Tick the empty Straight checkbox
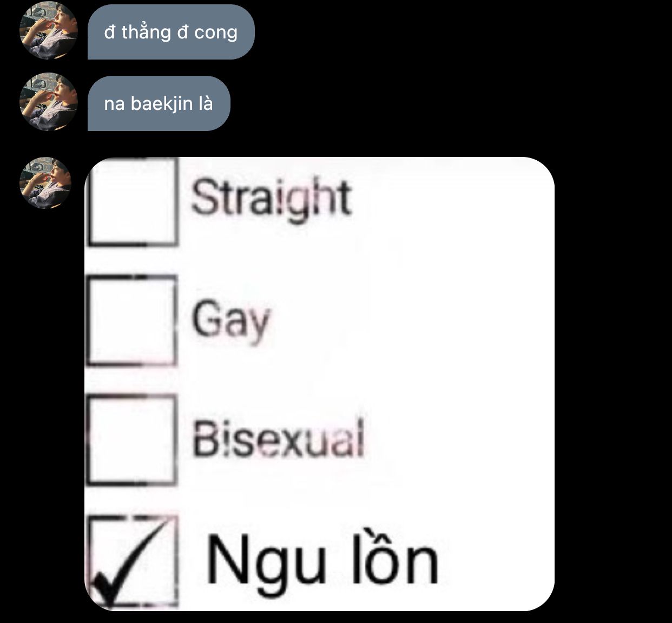Viewport: 672px width, 623px height. point(133,201)
